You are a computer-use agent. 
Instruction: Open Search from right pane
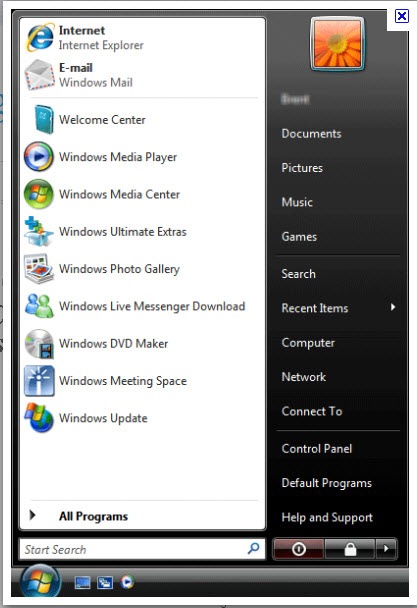(x=298, y=274)
